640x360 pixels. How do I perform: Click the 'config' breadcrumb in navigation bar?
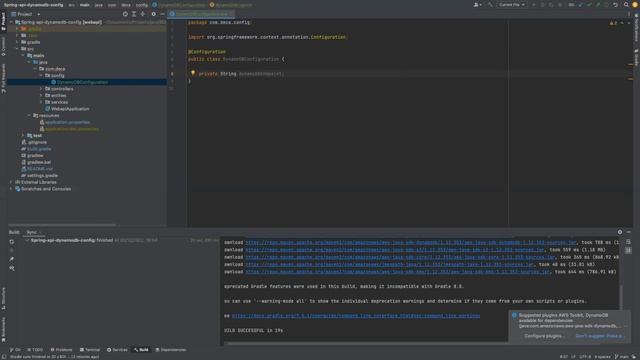[142, 5]
